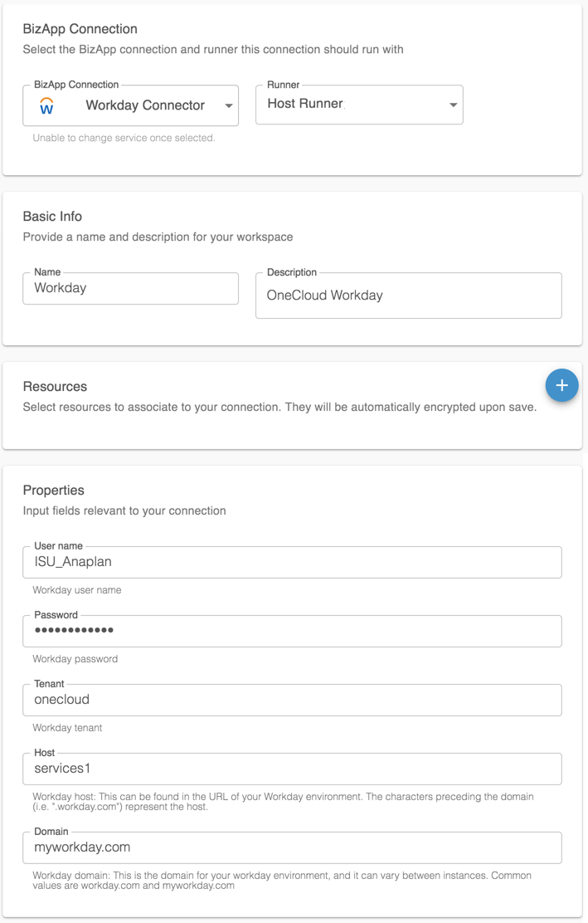The width and height of the screenshot is (588, 923).
Task: Click 'Input fields relevant to your connection' text
Action: click(124, 511)
